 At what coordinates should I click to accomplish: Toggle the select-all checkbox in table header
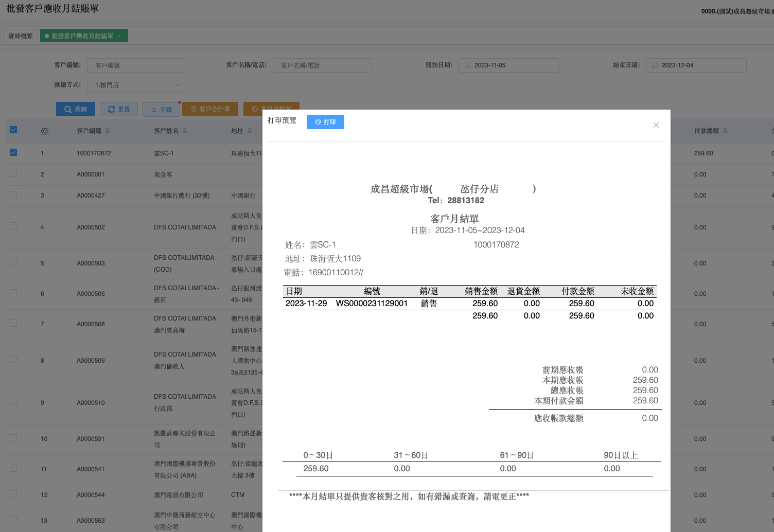pyautogui.click(x=13, y=130)
